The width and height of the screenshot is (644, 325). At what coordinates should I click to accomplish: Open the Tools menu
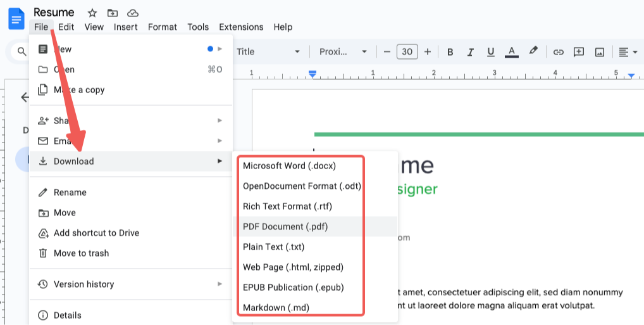(x=198, y=27)
